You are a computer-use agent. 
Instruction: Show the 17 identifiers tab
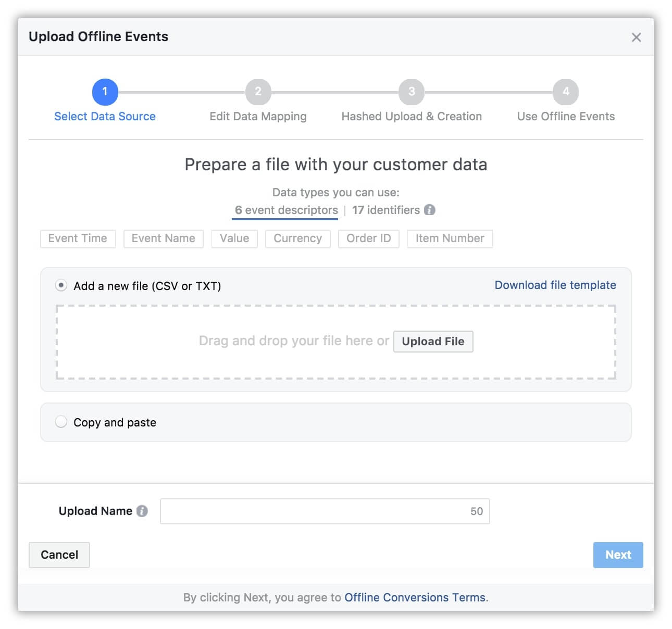pyautogui.click(x=385, y=210)
